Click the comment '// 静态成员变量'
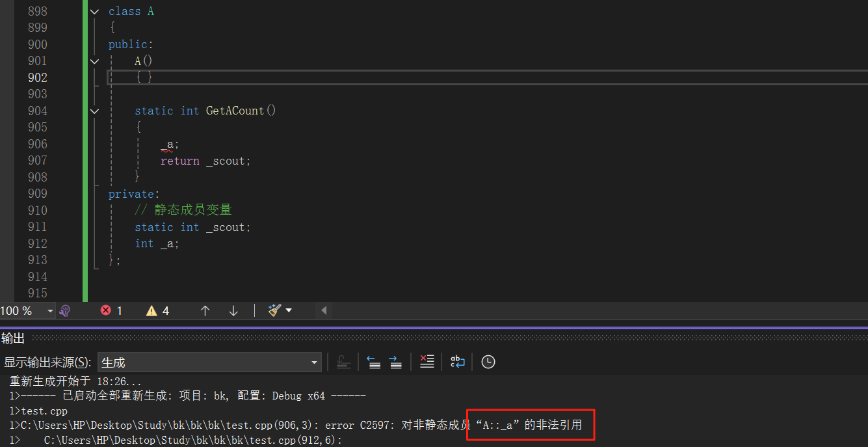The height and width of the screenshot is (447, 868). click(183, 210)
